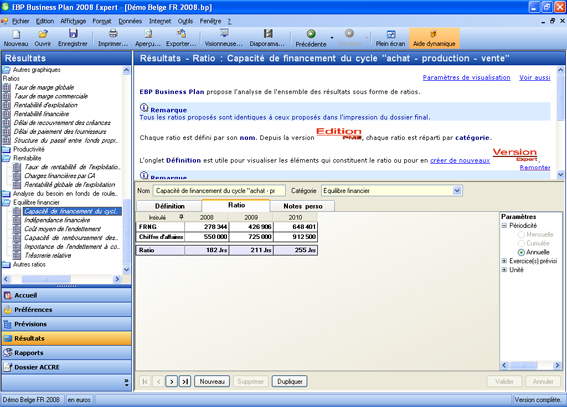The image size is (567, 407).
Task: Collapse the Rentabilité folder in tree
Action: (6, 158)
